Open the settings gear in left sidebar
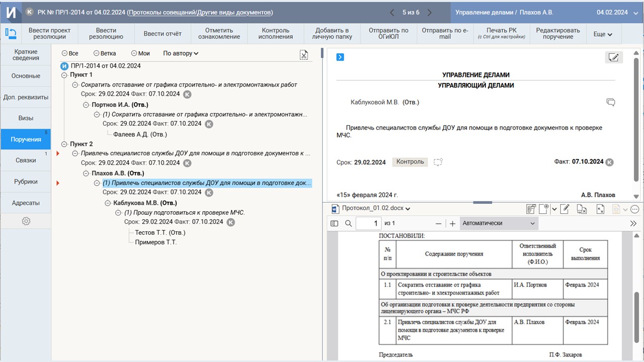 (x=26, y=221)
